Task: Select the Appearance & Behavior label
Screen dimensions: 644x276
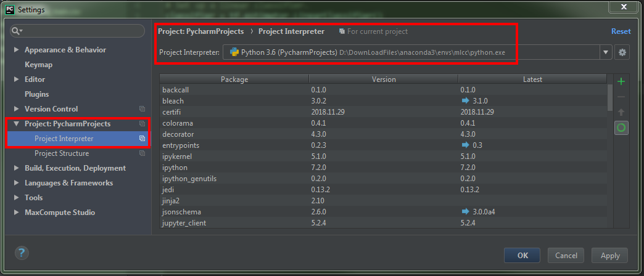Action: (65, 50)
